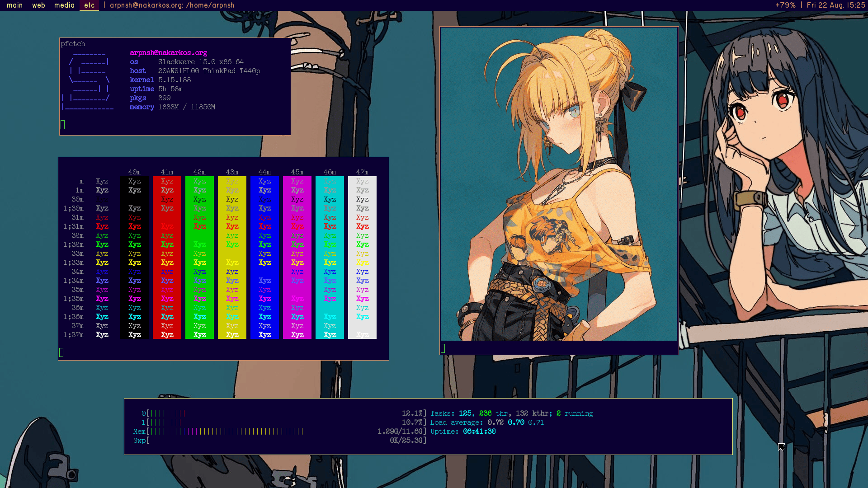Click the 1;33m row label
This screenshot has height=488, width=868.
tap(73, 263)
